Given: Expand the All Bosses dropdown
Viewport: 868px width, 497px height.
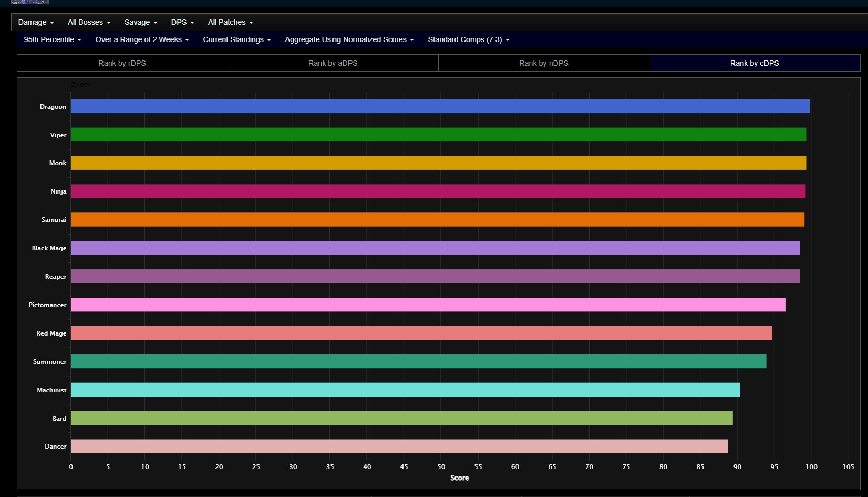Looking at the screenshot, I should [89, 22].
